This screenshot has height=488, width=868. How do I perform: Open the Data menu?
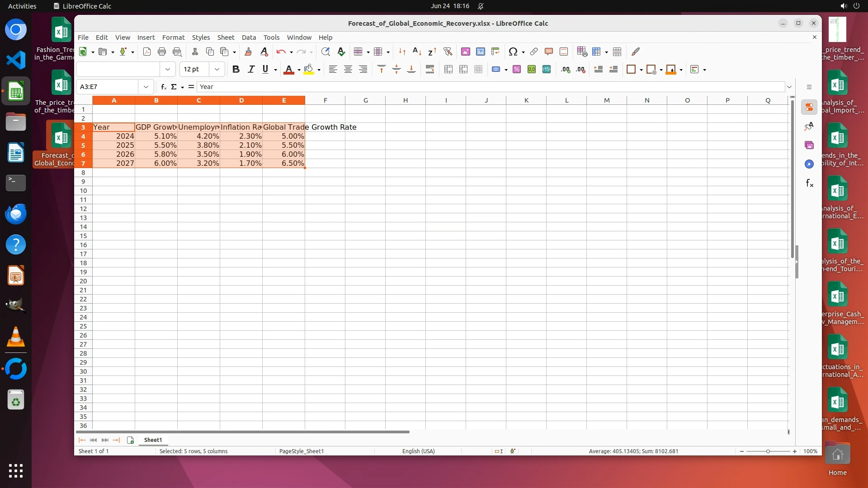[249, 38]
